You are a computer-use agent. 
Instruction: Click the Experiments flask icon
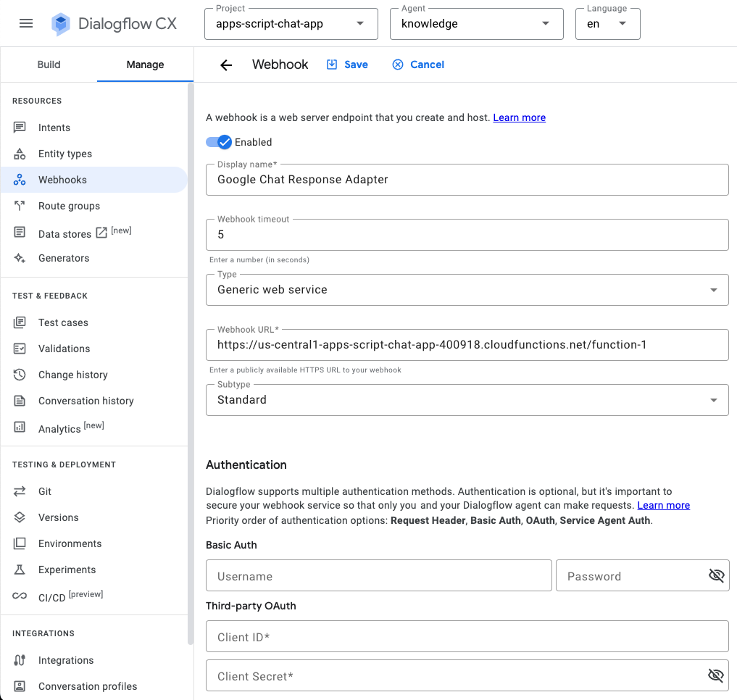(20, 570)
